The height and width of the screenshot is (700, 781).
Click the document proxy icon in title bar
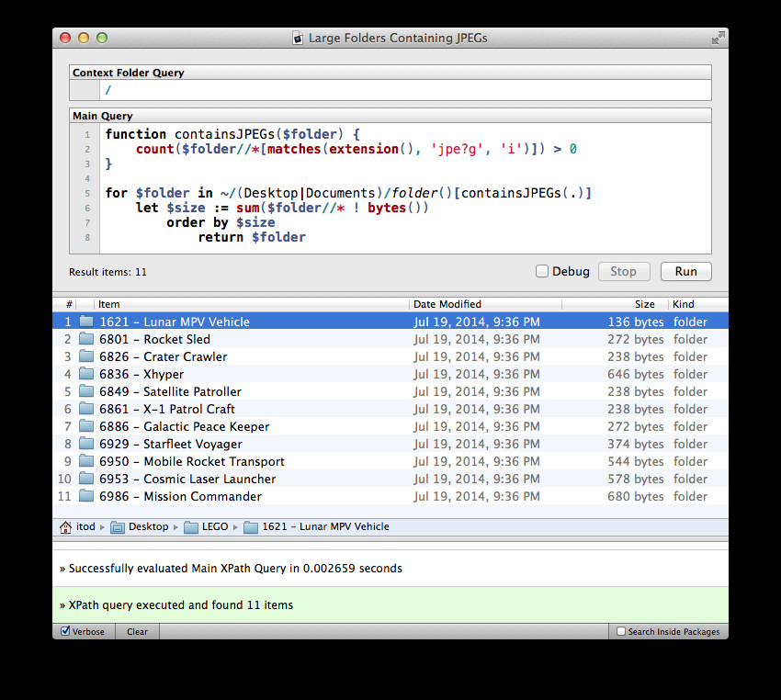(x=298, y=38)
